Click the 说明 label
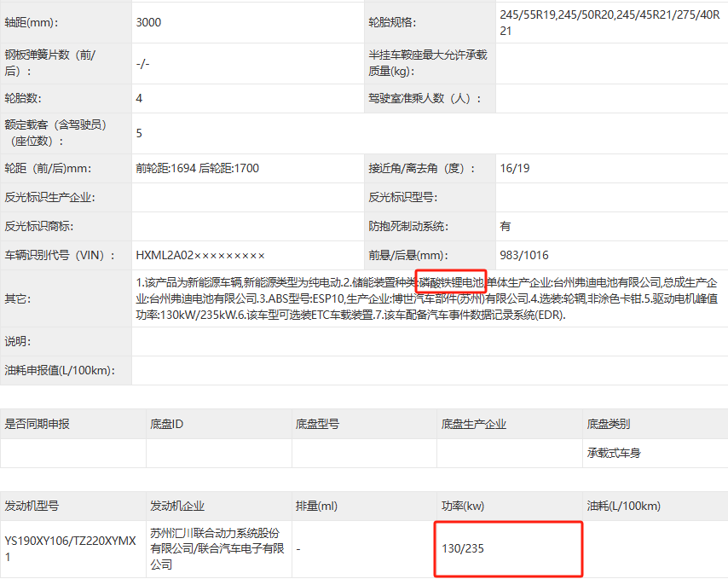 [x=18, y=341]
